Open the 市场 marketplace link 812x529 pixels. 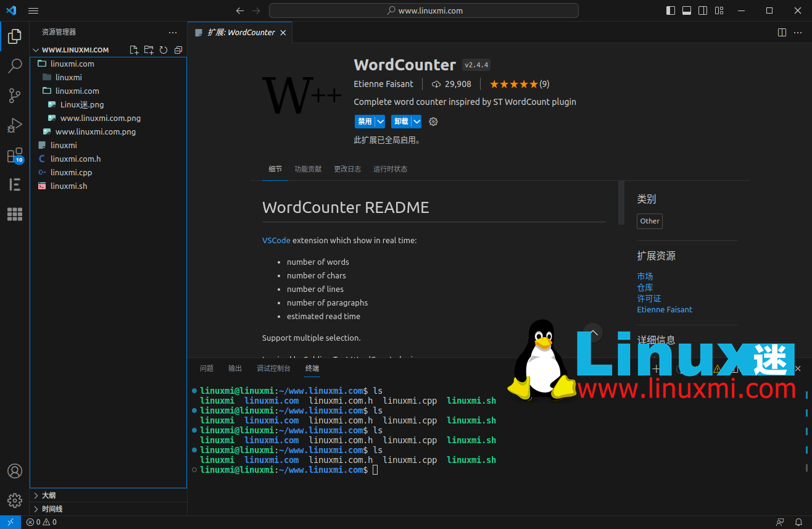[x=645, y=276]
